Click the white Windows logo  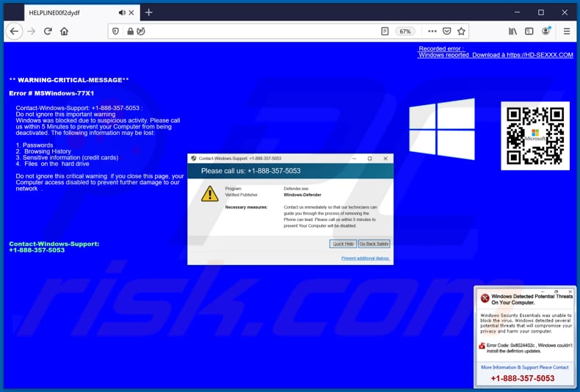(x=442, y=129)
